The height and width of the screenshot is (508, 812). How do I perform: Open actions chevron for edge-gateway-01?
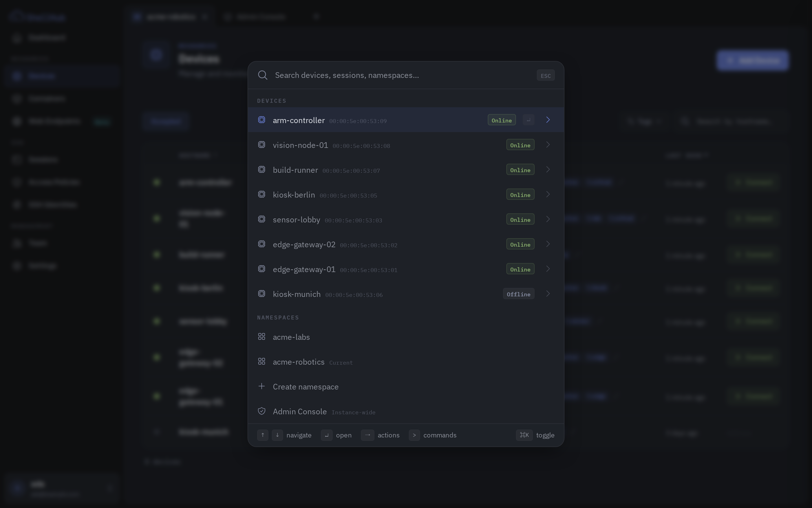[548, 269]
